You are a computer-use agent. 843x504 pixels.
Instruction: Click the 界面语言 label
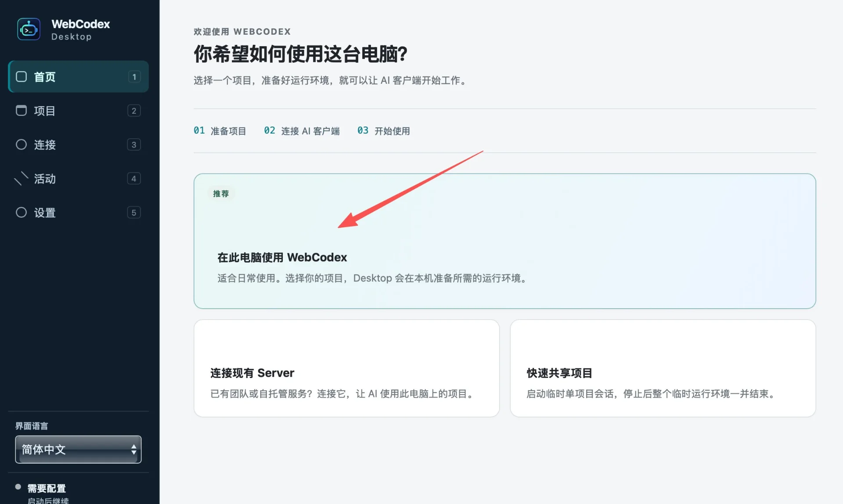[x=32, y=426]
